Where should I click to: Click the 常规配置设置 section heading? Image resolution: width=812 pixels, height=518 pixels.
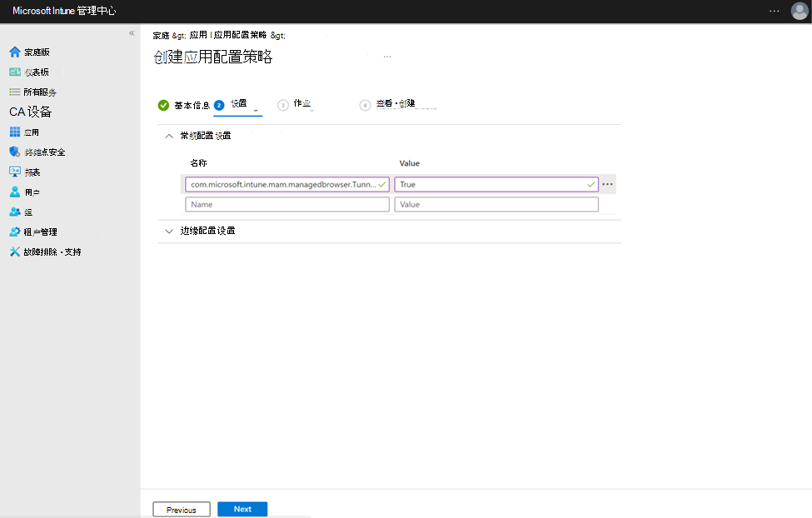pyautogui.click(x=206, y=136)
